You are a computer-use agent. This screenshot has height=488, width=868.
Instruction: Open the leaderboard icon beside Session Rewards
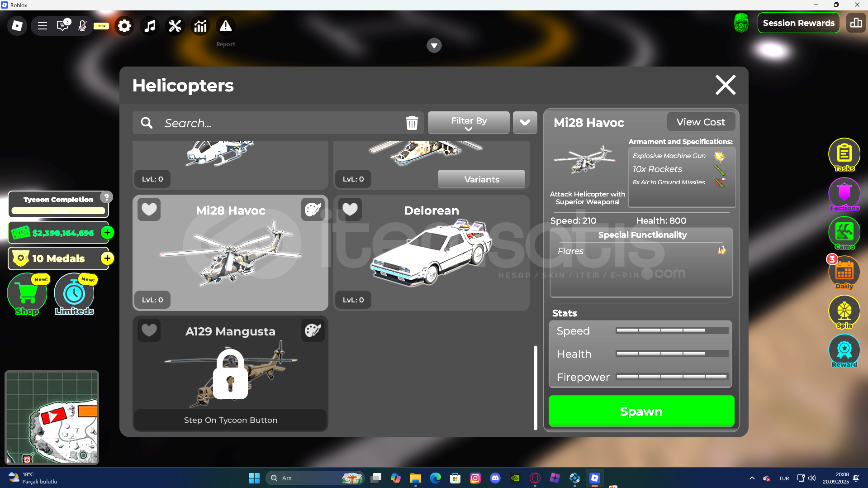856,23
